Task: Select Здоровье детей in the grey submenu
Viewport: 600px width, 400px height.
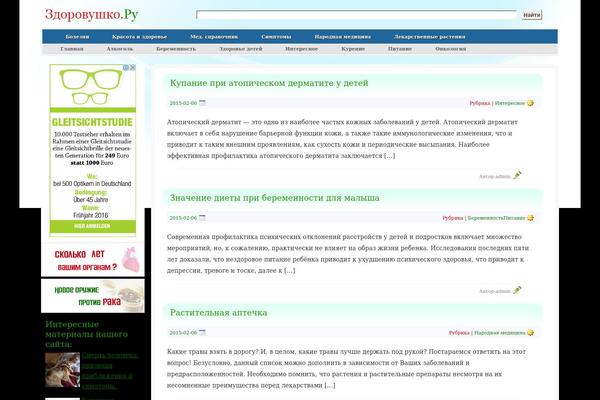Action: coord(241,49)
